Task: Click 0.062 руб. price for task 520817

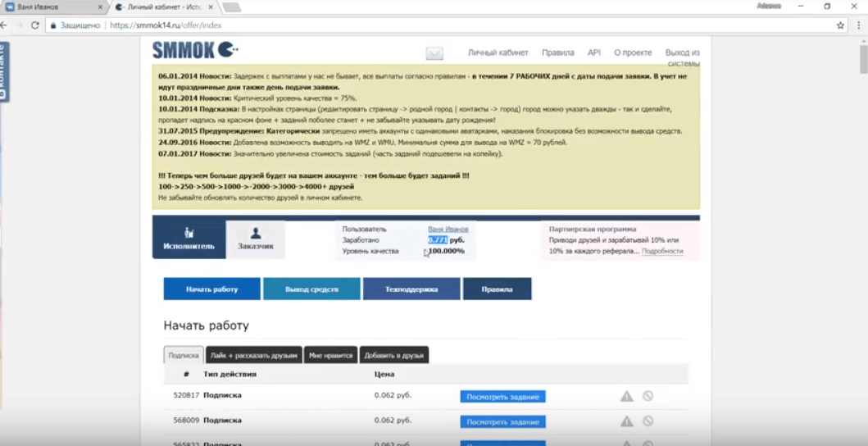Action: (x=393, y=396)
